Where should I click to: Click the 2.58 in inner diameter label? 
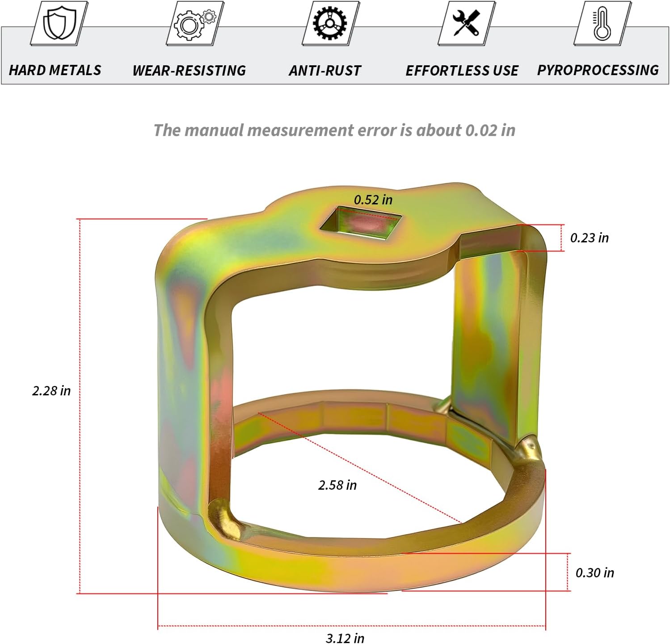[x=337, y=485]
